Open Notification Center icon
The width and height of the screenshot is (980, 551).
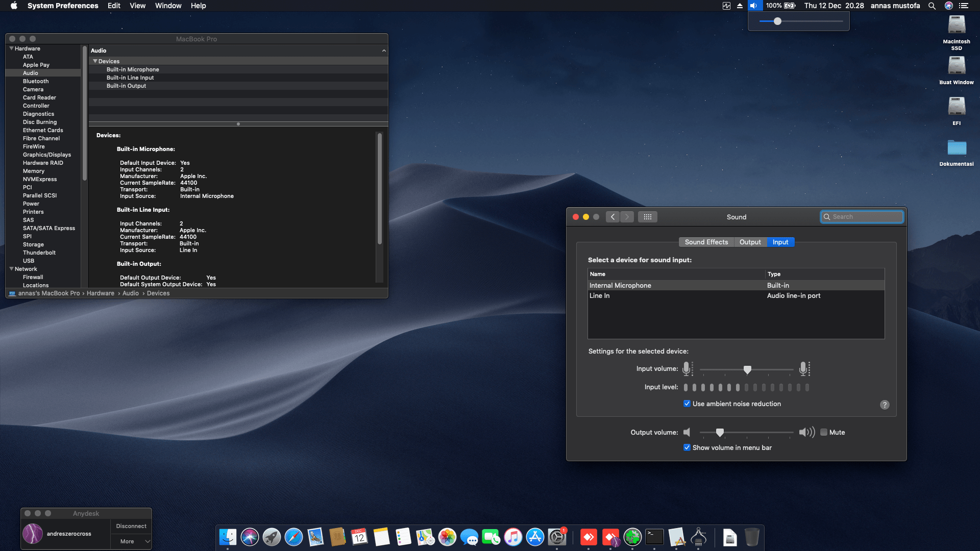pos(964,6)
